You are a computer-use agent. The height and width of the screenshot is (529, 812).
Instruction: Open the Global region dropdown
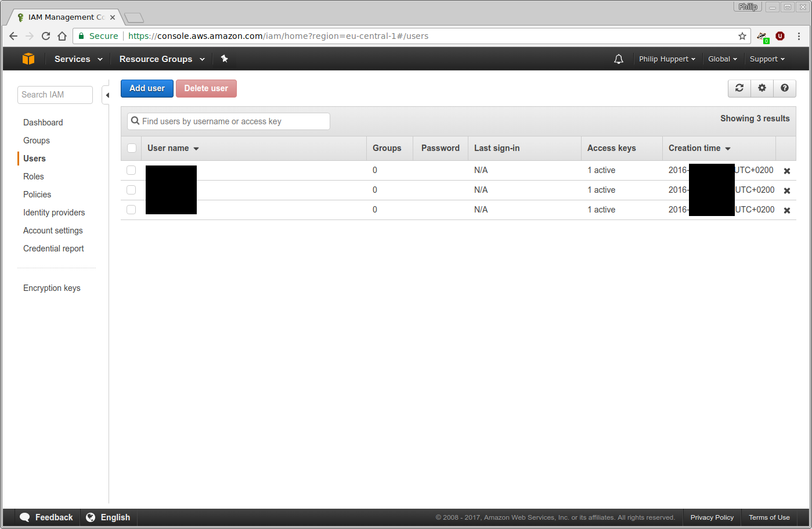click(x=722, y=59)
